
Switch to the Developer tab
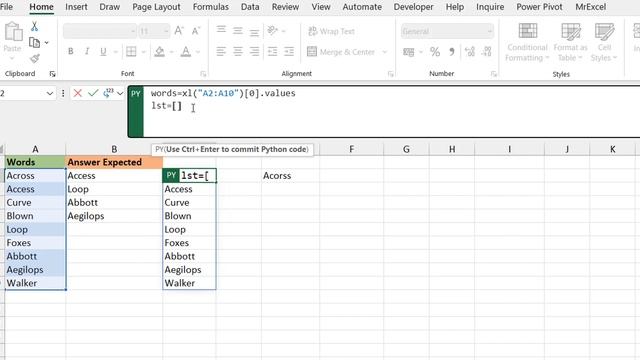413,7
